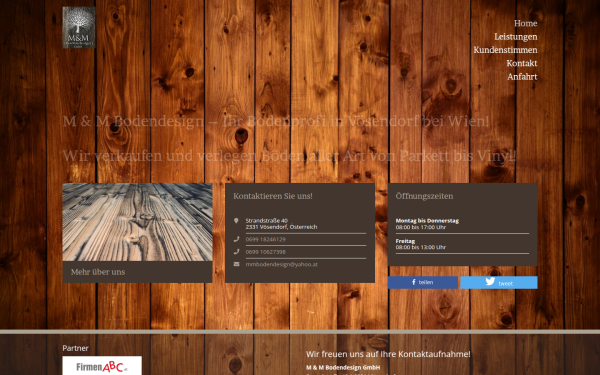Email mmbodendesign@yahoo.at

pyautogui.click(x=282, y=264)
